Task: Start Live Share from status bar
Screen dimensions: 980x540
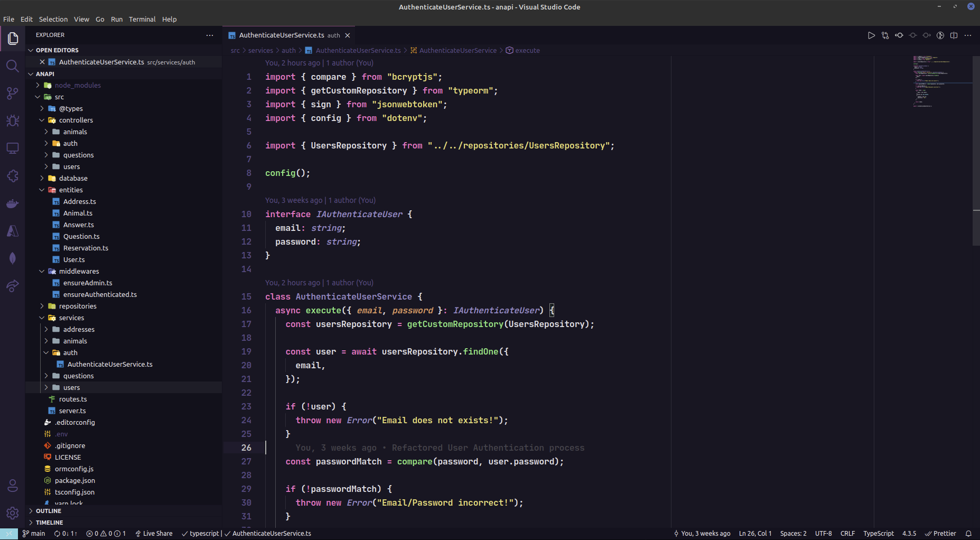Action: [x=154, y=534]
